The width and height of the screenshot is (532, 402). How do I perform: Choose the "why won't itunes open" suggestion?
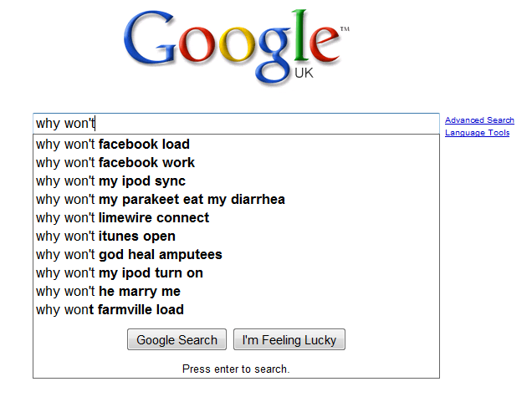coord(105,236)
